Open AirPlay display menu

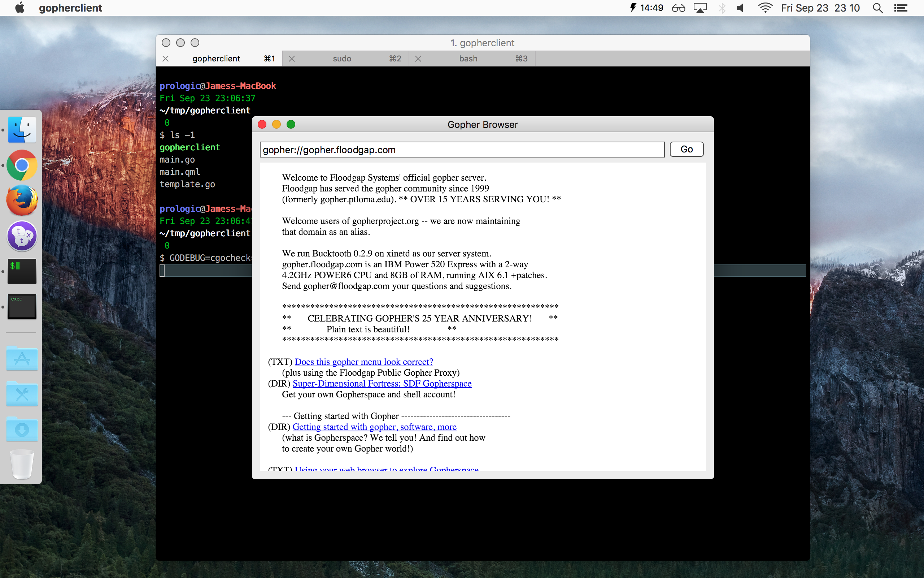(x=700, y=8)
